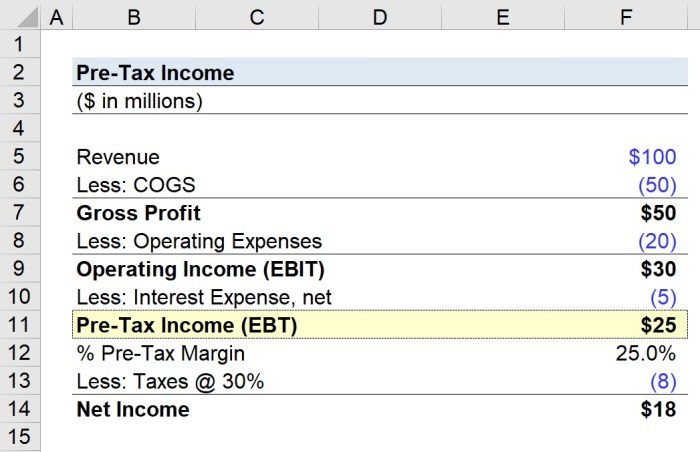The height and width of the screenshot is (452, 700).
Task: Click the Interest Expense (5) value
Action: pos(663,297)
